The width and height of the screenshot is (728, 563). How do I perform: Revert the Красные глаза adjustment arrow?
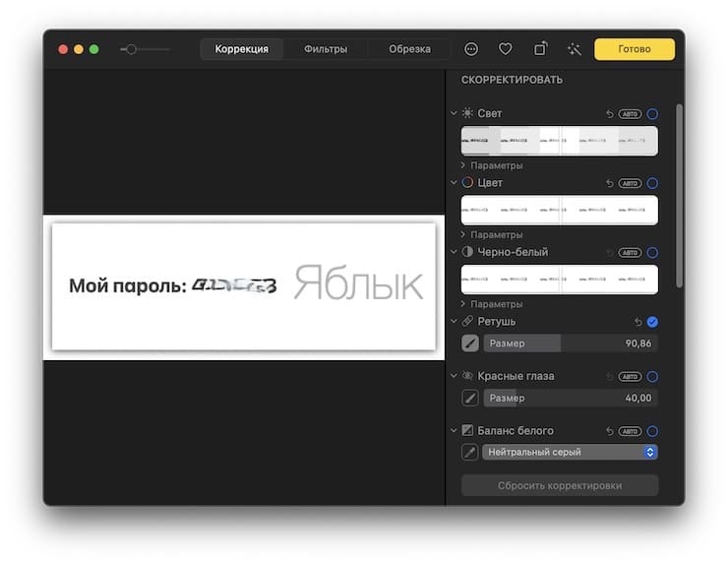610,377
